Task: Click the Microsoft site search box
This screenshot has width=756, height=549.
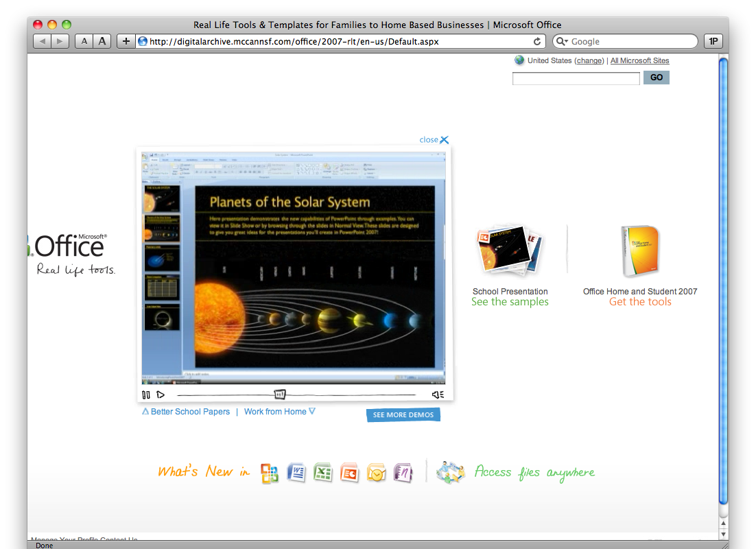Action: point(576,78)
